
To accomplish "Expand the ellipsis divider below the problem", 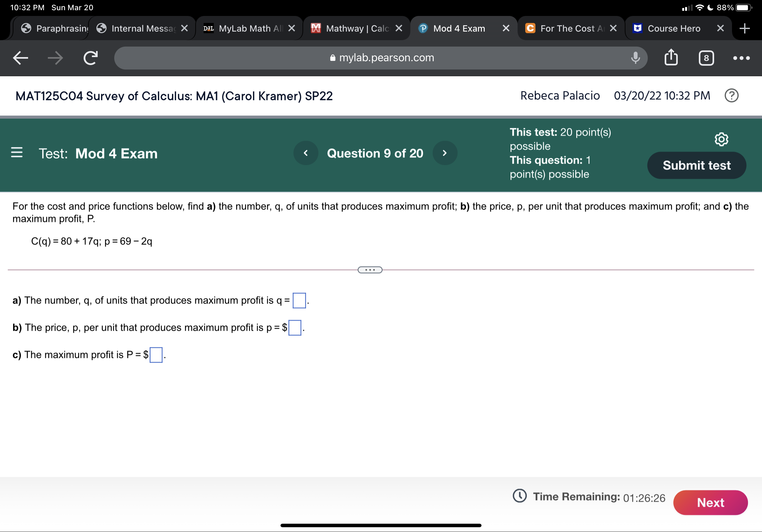I will (370, 270).
